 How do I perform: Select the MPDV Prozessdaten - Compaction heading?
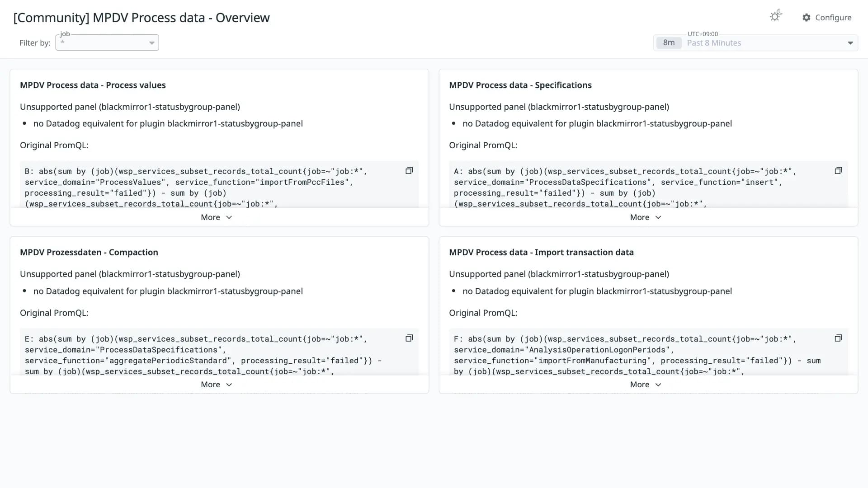pos(89,252)
